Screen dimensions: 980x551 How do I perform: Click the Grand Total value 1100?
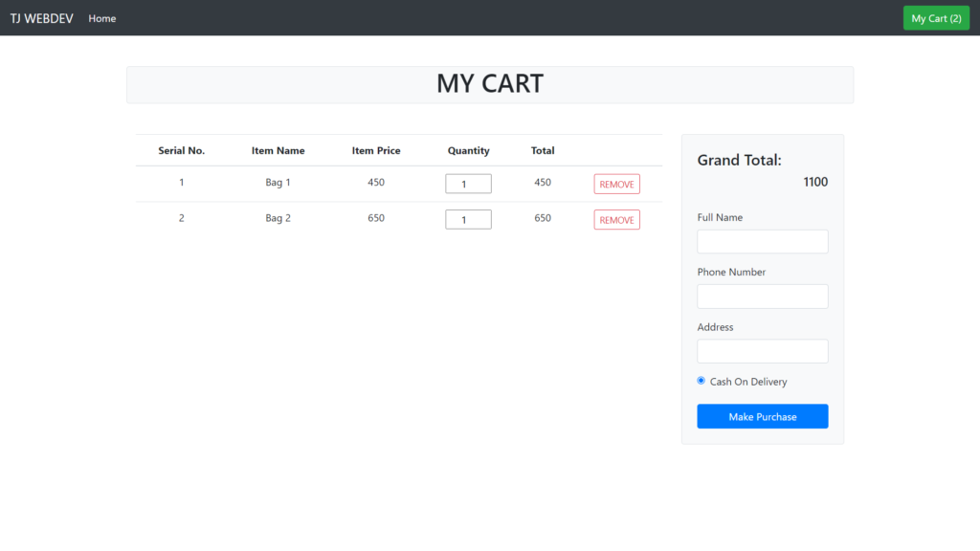coord(815,182)
